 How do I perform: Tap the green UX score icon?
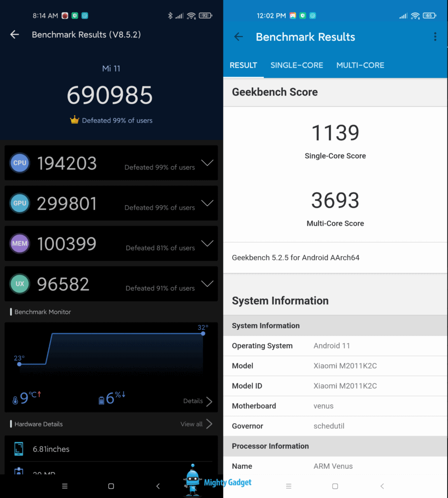tap(20, 284)
